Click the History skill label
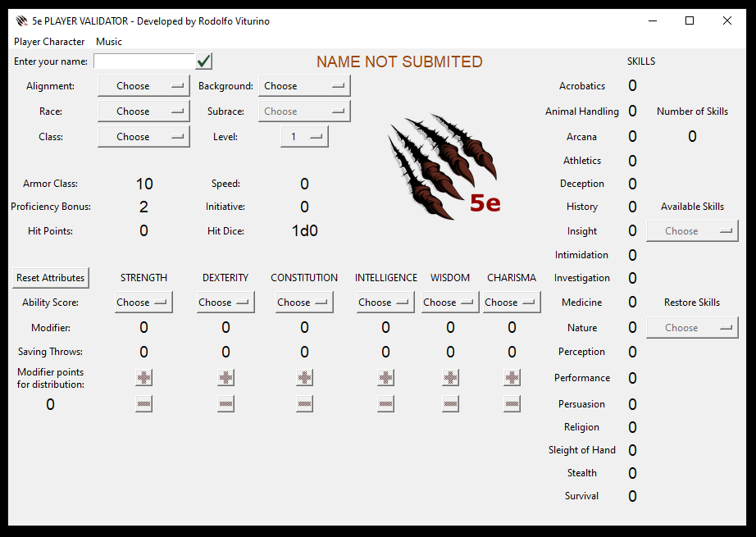756x537 pixels. [x=582, y=207]
